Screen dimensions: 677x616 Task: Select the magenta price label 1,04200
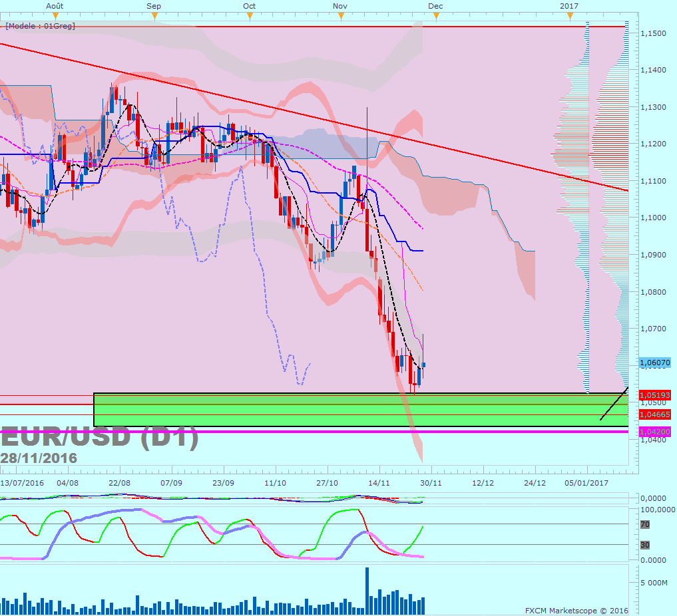(x=655, y=432)
